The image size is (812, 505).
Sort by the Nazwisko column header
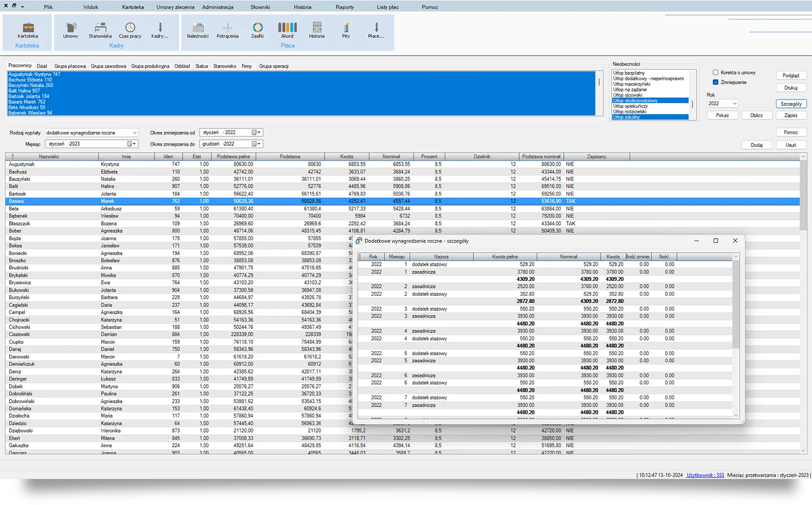coord(49,157)
